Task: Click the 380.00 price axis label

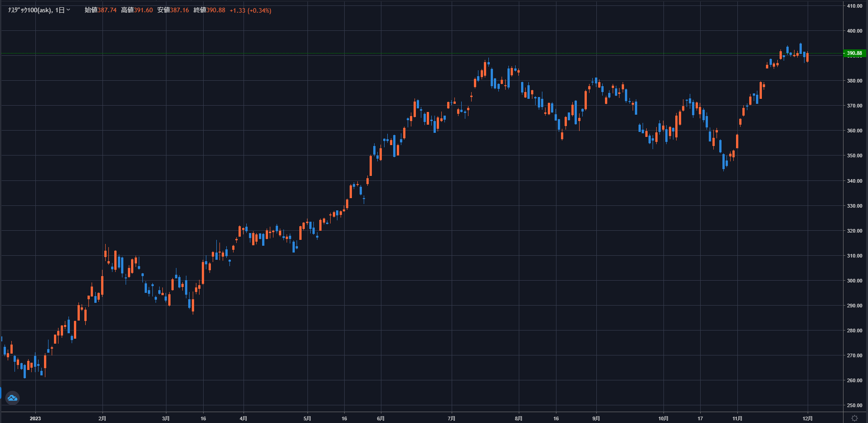Action: pos(854,81)
